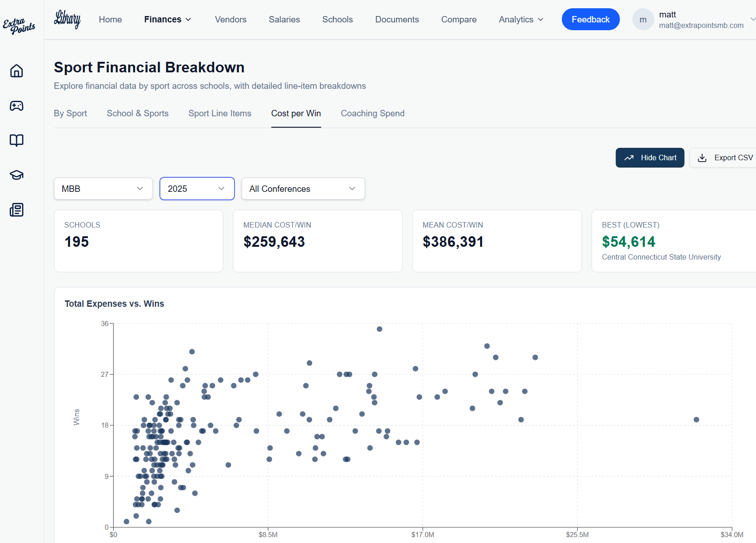Viewport: 756px width, 543px height.
Task: Open the open-book sidebar icon
Action: coord(16,140)
